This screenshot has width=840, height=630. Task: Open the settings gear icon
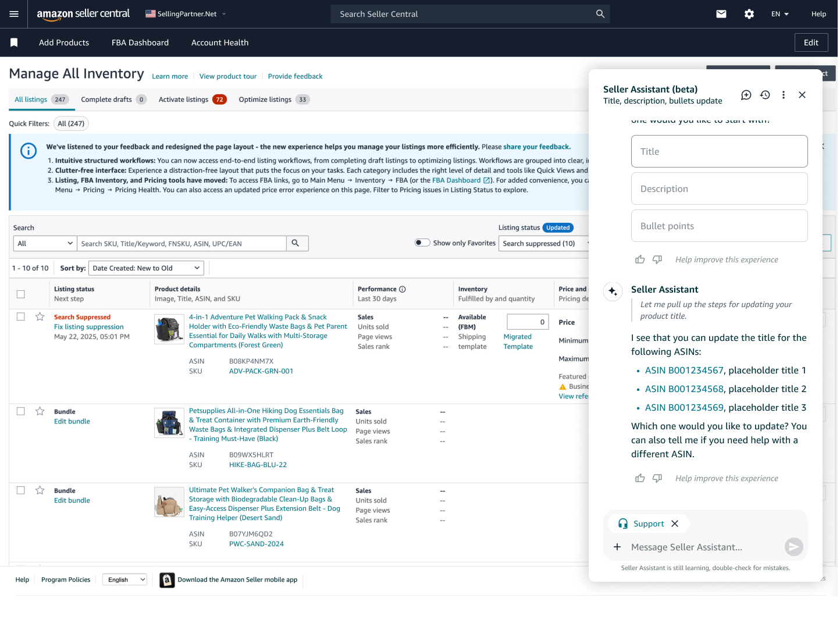pyautogui.click(x=749, y=14)
